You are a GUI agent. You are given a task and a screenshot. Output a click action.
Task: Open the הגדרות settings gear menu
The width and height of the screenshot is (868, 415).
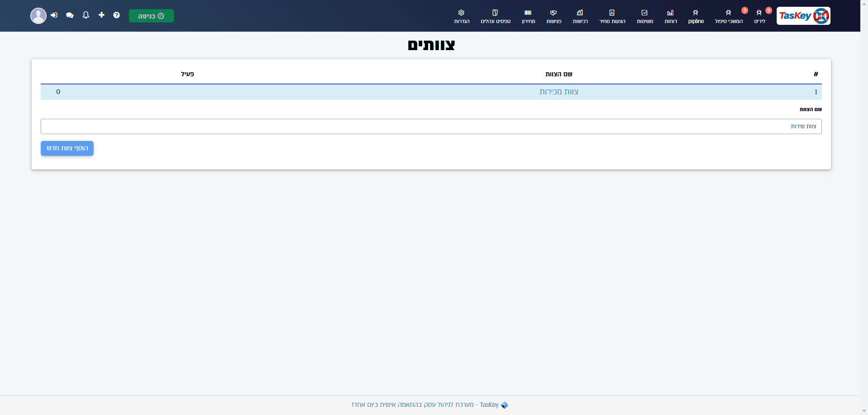click(462, 17)
